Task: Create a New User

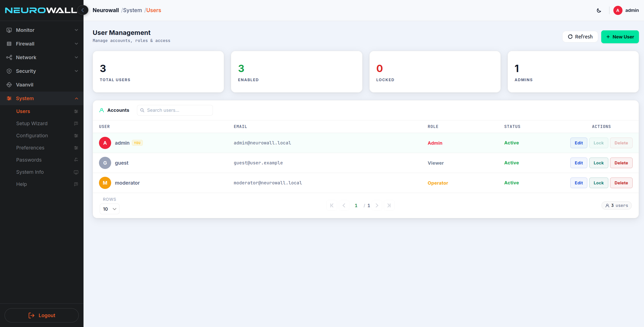Action: point(620,37)
